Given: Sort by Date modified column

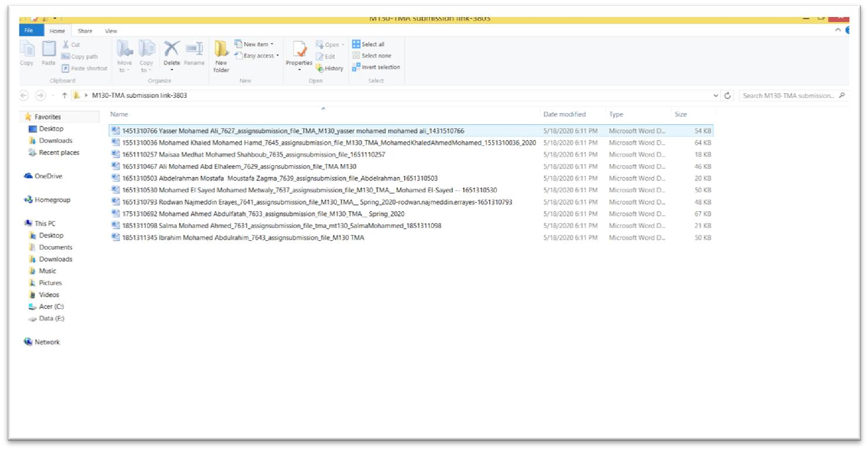Looking at the screenshot, I should pyautogui.click(x=564, y=114).
